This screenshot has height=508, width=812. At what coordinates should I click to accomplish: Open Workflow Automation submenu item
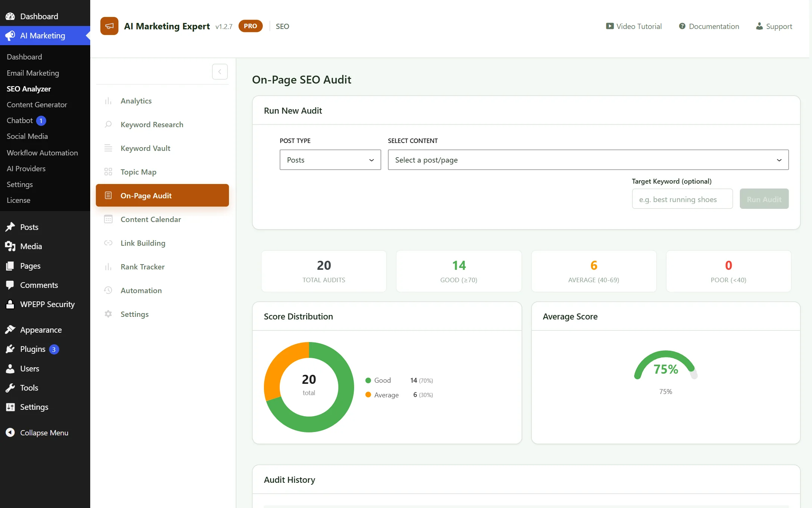tap(42, 153)
